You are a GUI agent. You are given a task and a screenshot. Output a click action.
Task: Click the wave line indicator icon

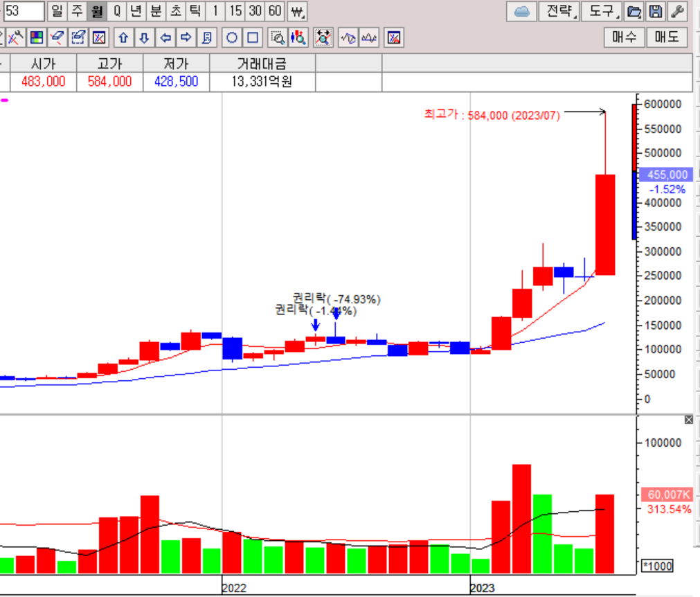tap(348, 37)
